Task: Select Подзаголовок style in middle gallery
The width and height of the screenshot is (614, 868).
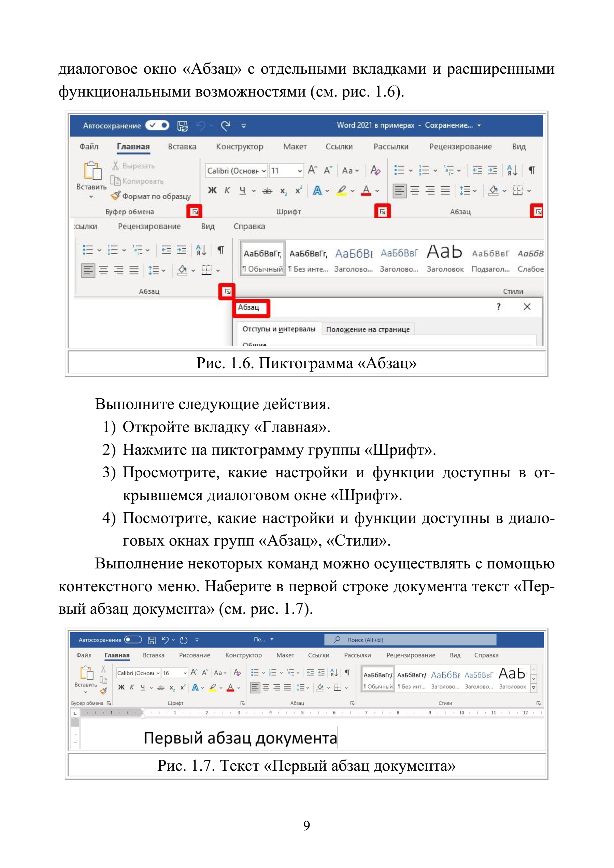Action: [490, 258]
